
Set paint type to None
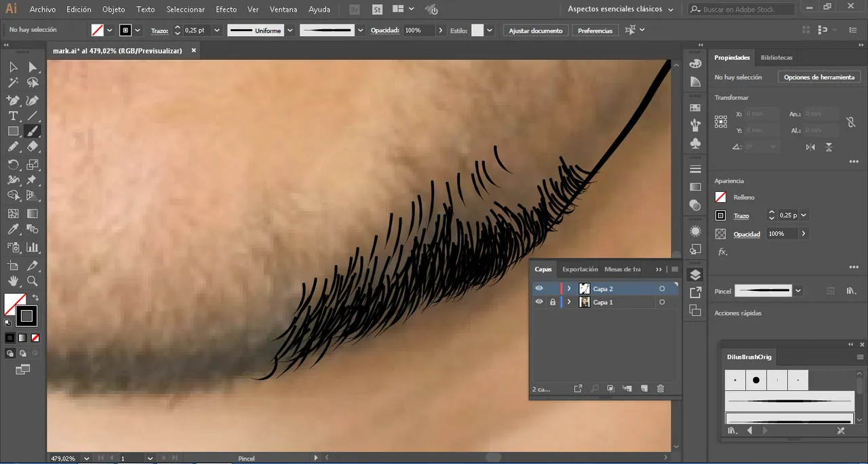35,338
